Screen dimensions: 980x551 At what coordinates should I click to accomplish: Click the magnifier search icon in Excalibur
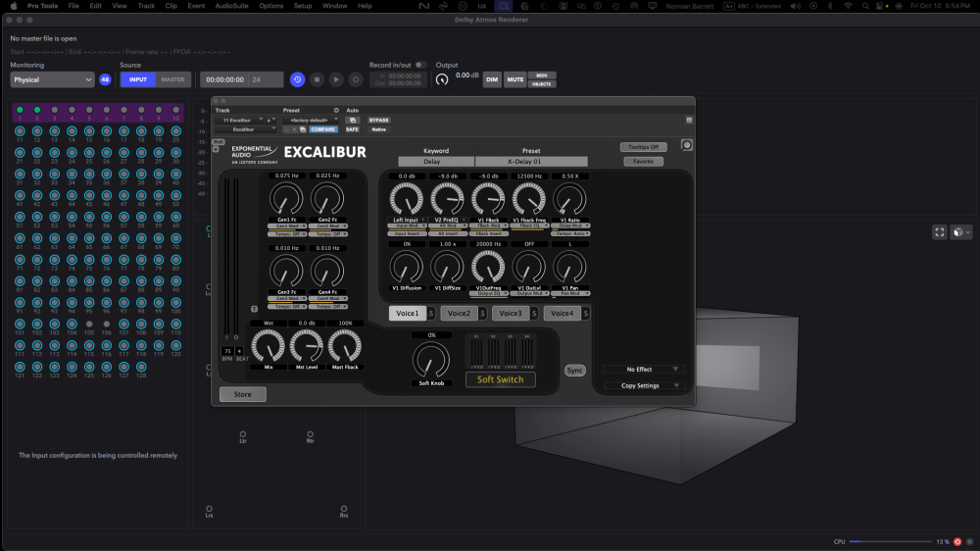[687, 145]
